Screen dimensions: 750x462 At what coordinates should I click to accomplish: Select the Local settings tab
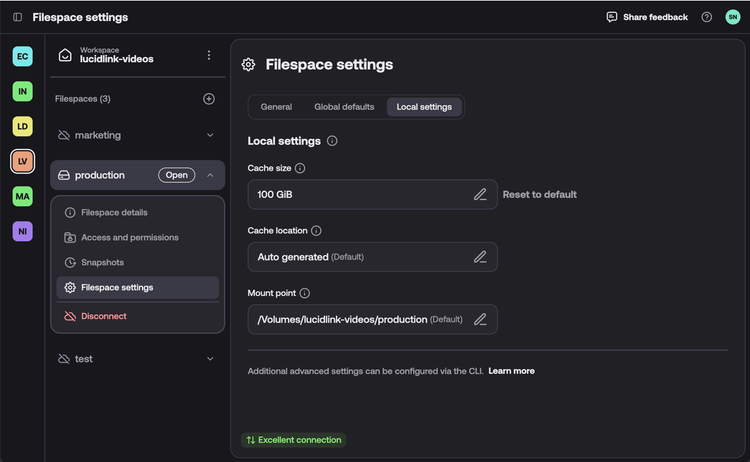424,107
